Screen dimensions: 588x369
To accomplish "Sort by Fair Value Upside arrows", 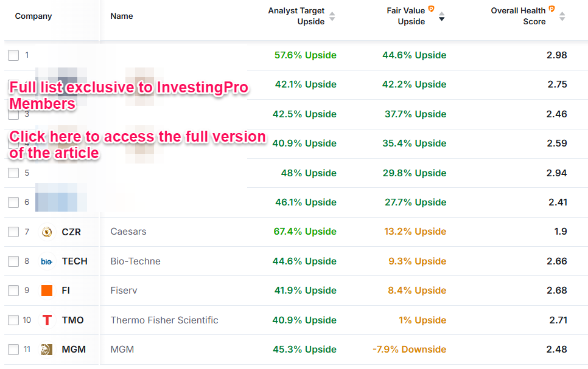I will click(442, 16).
